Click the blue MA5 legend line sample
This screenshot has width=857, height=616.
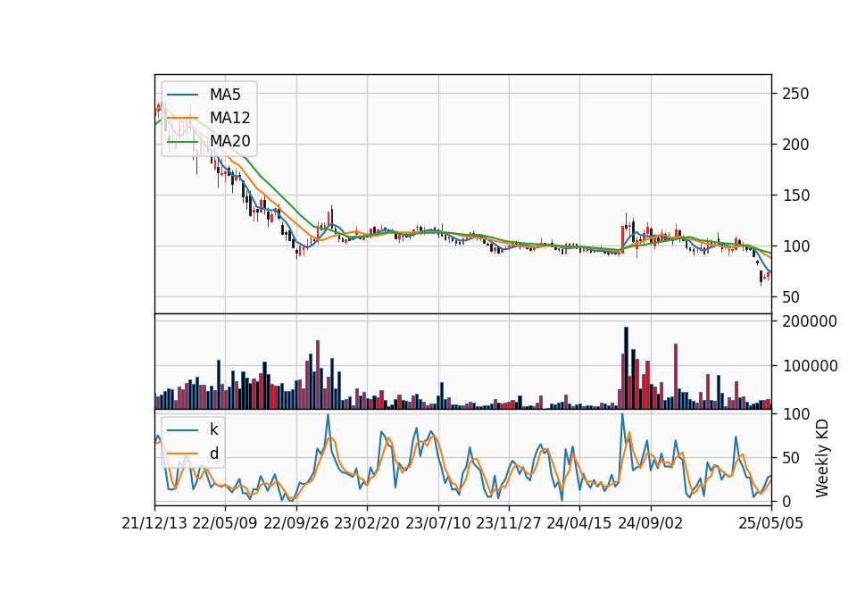[x=182, y=95]
